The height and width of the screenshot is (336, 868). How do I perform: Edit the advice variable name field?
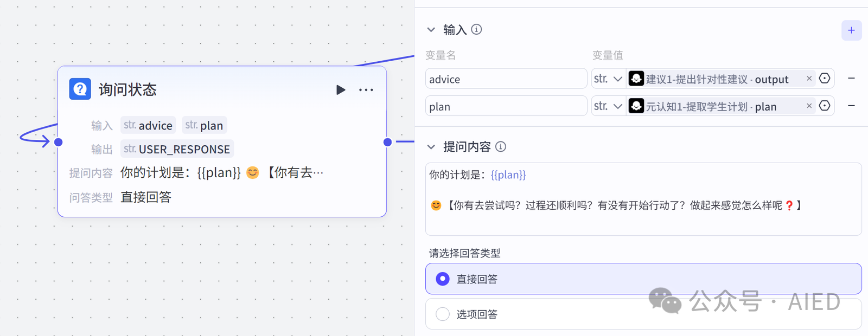point(506,79)
